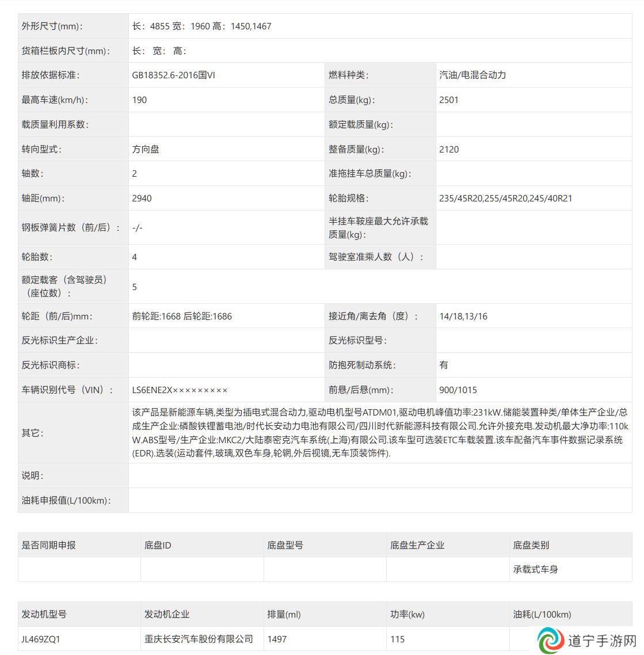Click the 排量(ml) column header
The width and height of the screenshot is (644, 655).
tap(284, 615)
